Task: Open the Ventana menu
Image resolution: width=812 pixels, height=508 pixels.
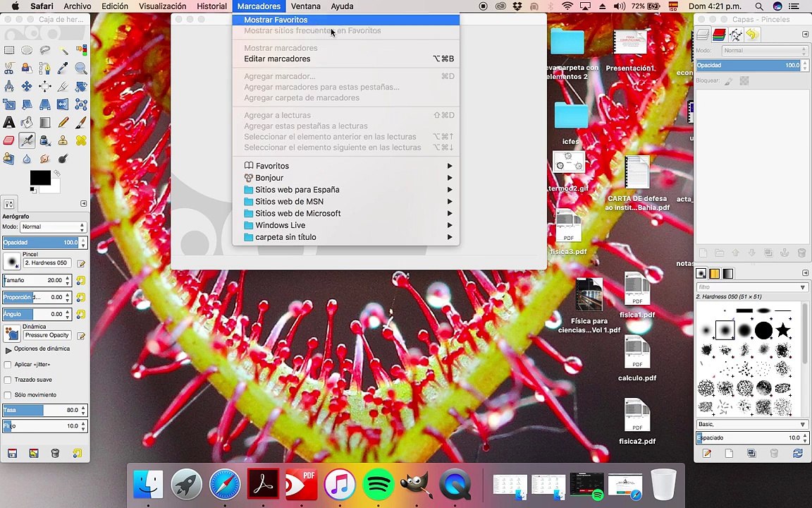Action: coord(305,6)
